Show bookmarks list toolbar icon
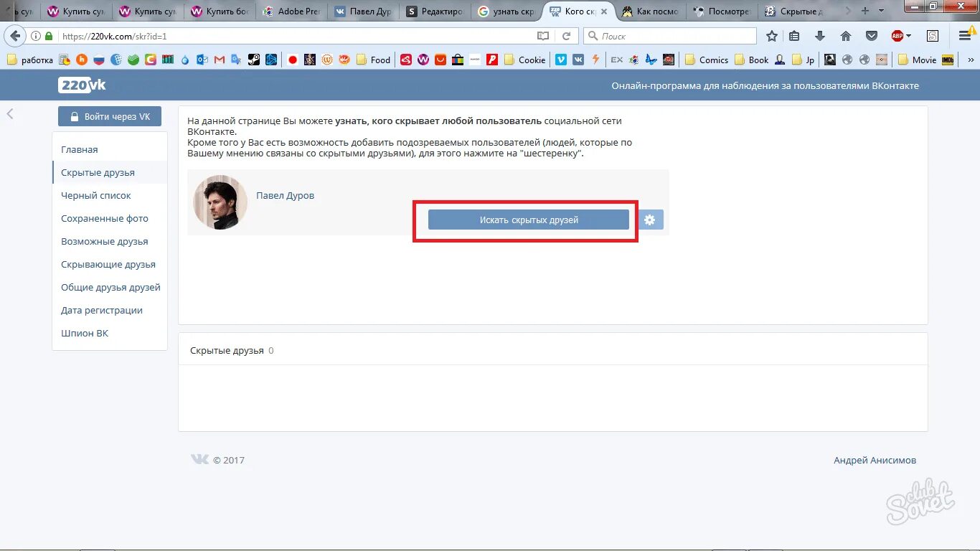The width and height of the screenshot is (980, 551). [794, 36]
